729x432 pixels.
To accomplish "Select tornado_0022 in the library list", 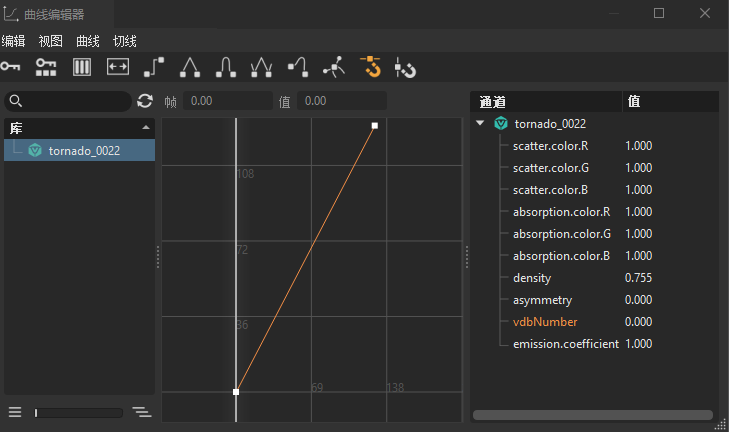I will 80,150.
